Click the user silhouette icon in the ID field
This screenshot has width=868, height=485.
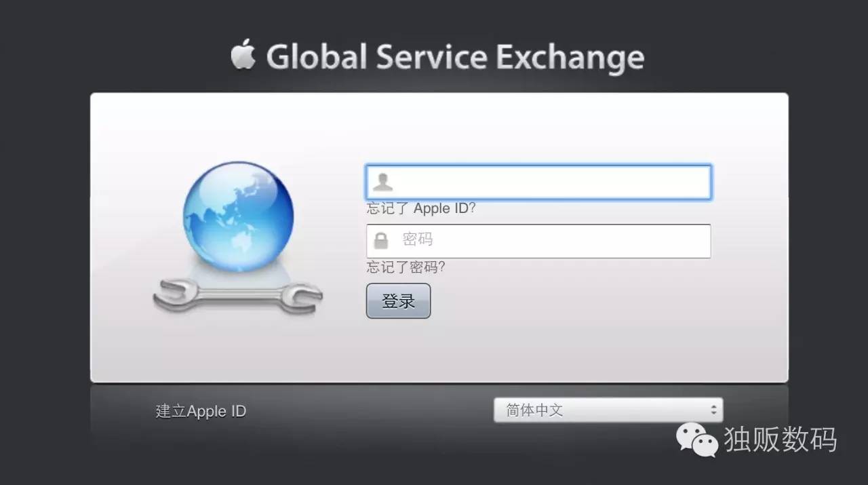pyautogui.click(x=383, y=181)
